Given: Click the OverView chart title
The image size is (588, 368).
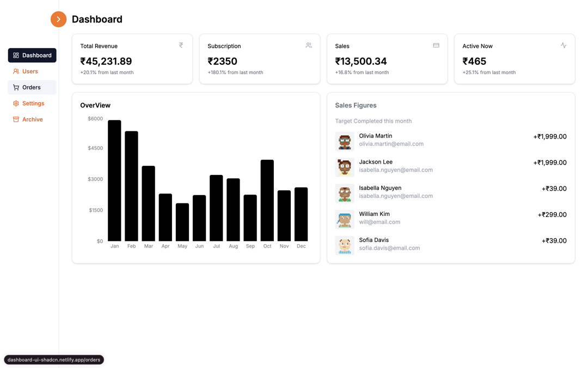Looking at the screenshot, I should tap(95, 106).
